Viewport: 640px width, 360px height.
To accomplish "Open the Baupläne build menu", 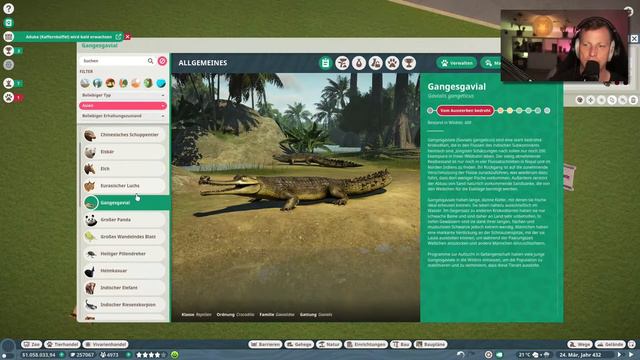I will [x=431, y=344].
